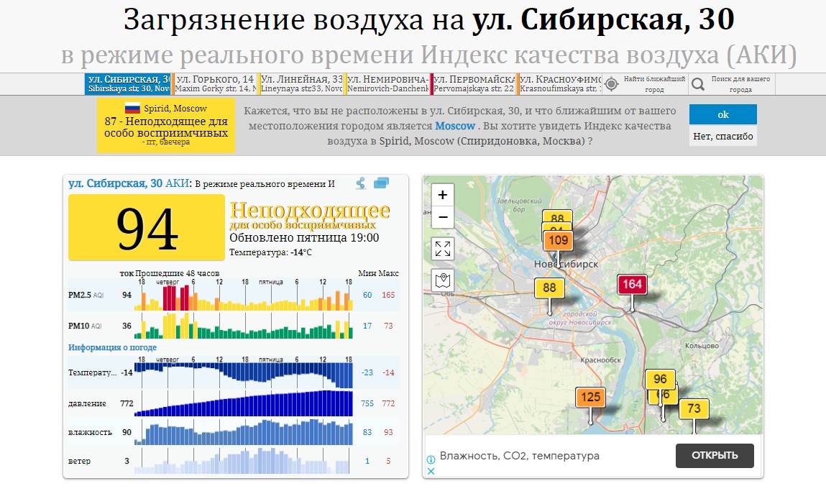Select the red 164 map marker
The image size is (826, 504).
(x=632, y=285)
